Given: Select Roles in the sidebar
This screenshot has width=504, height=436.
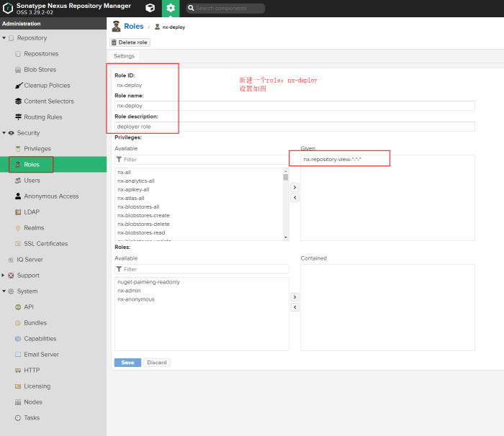Looking at the screenshot, I should coord(32,165).
